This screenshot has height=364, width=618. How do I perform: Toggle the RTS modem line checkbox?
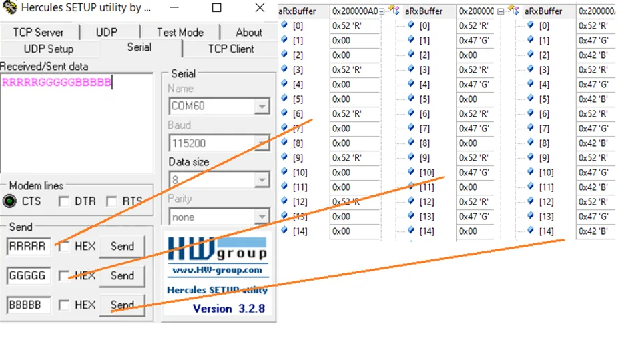111,201
